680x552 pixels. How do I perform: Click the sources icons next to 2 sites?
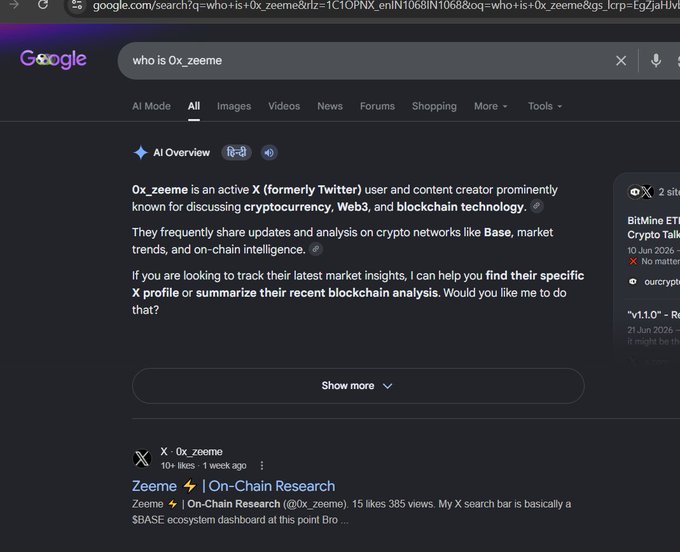[x=641, y=192]
